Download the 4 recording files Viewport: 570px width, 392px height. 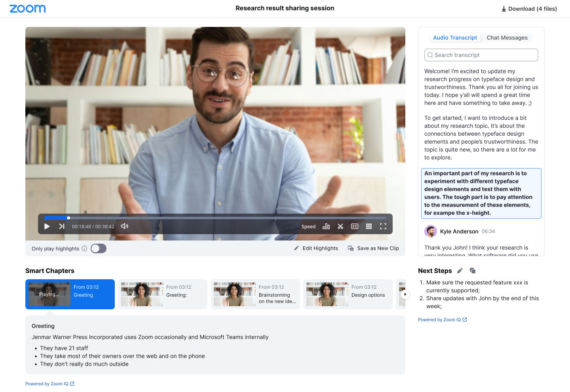tap(529, 9)
